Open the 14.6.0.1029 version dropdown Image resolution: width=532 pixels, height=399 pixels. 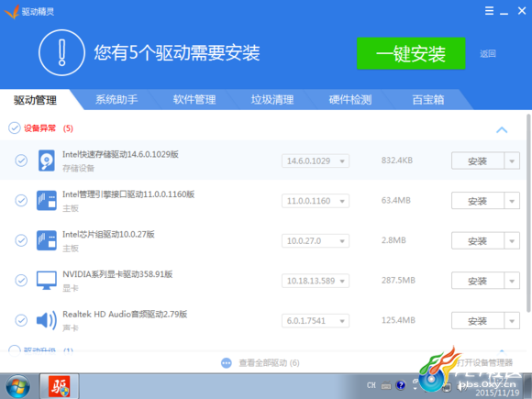[x=316, y=161]
